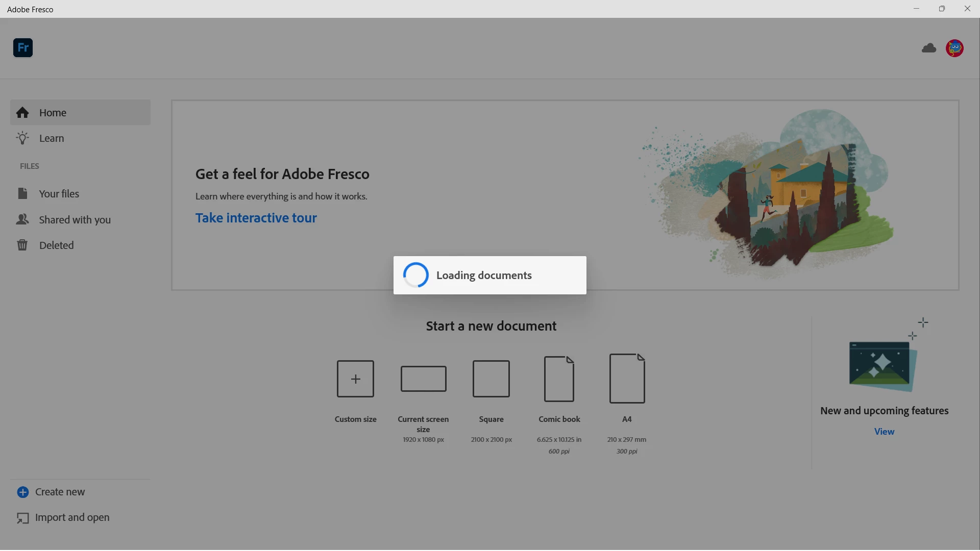The height and width of the screenshot is (551, 980).
Task: Click the Import and open icon
Action: [23, 518]
